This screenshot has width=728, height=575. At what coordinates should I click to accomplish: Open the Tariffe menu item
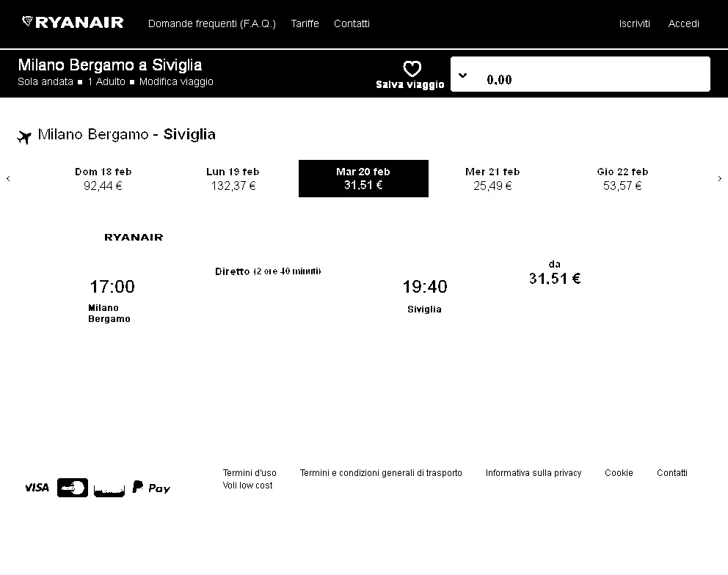click(305, 23)
